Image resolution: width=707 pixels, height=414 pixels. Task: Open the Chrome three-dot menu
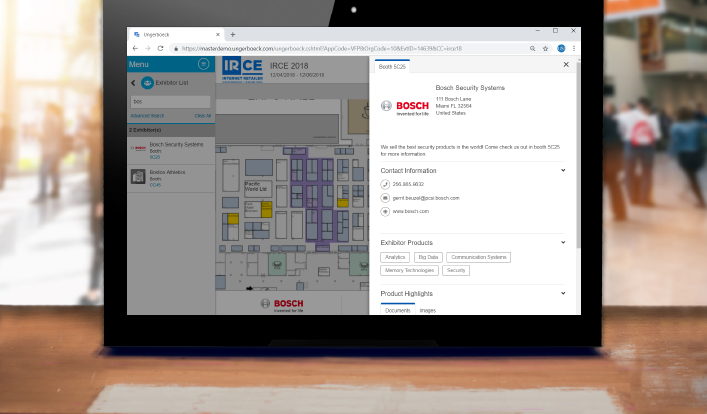[574, 48]
